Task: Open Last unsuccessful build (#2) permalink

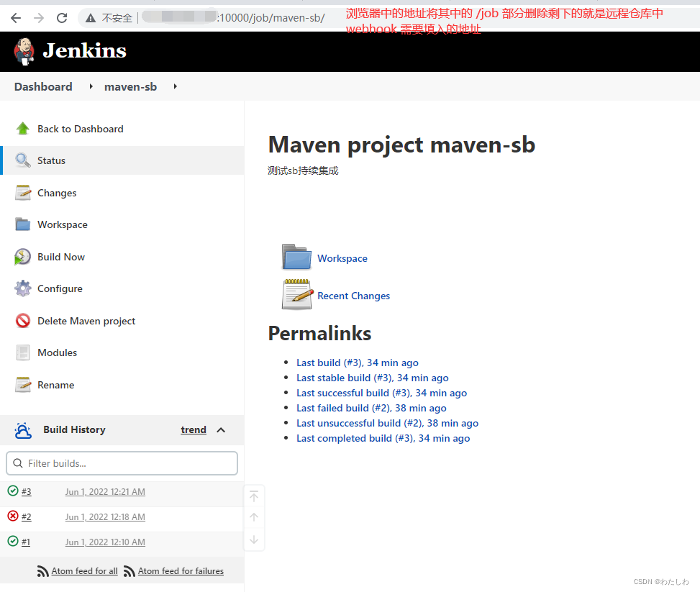Action: pos(388,423)
